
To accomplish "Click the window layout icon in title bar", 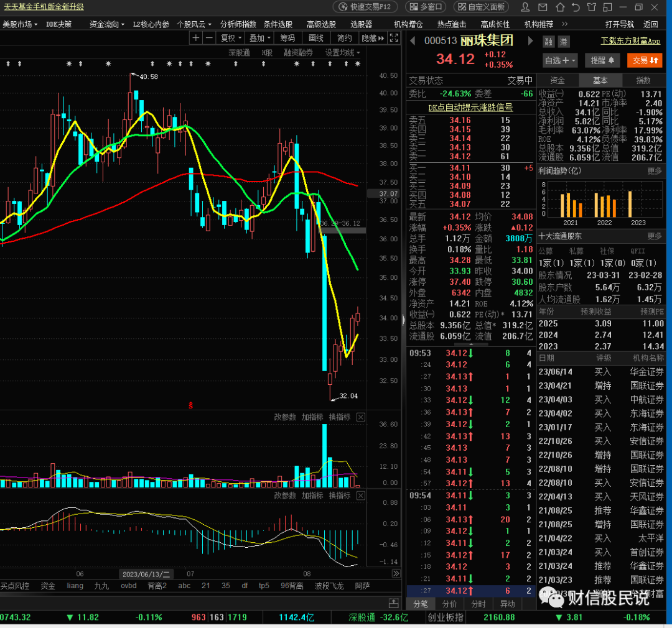I will point(607,7).
